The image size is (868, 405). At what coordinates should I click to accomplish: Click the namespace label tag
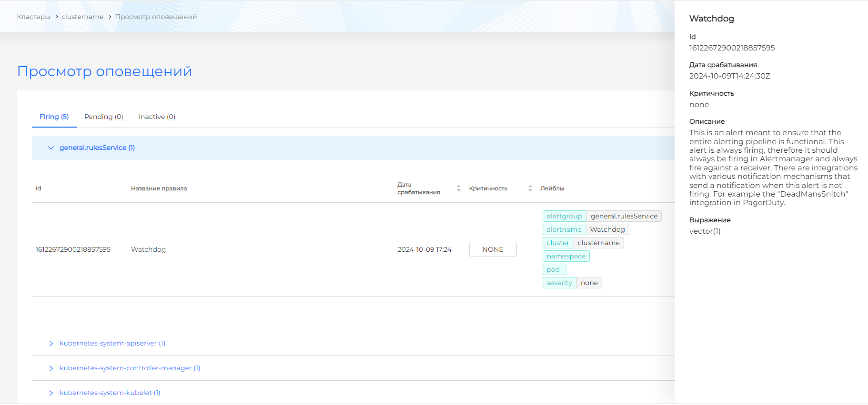(x=566, y=256)
